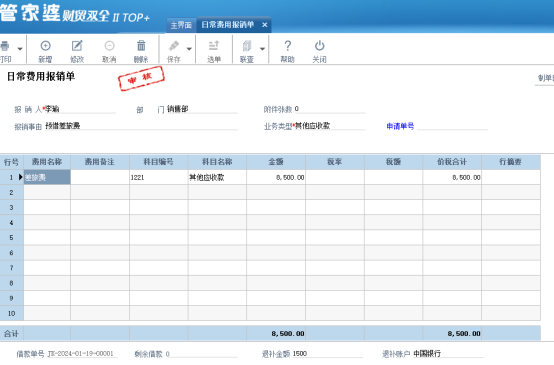Click the 报销人 field 李瑜
The width and height of the screenshot is (554, 365).
(x=80, y=109)
